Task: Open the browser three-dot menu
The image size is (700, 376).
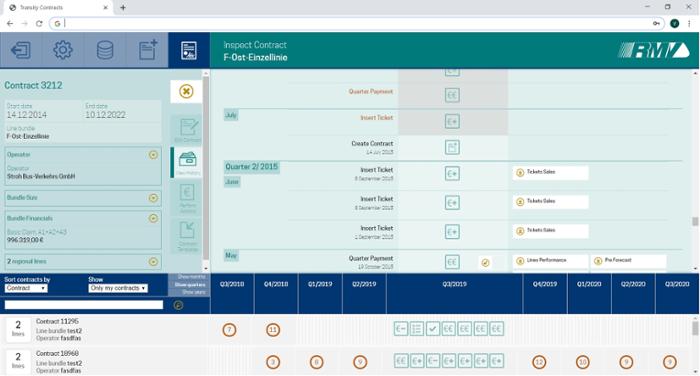Action: click(x=689, y=24)
